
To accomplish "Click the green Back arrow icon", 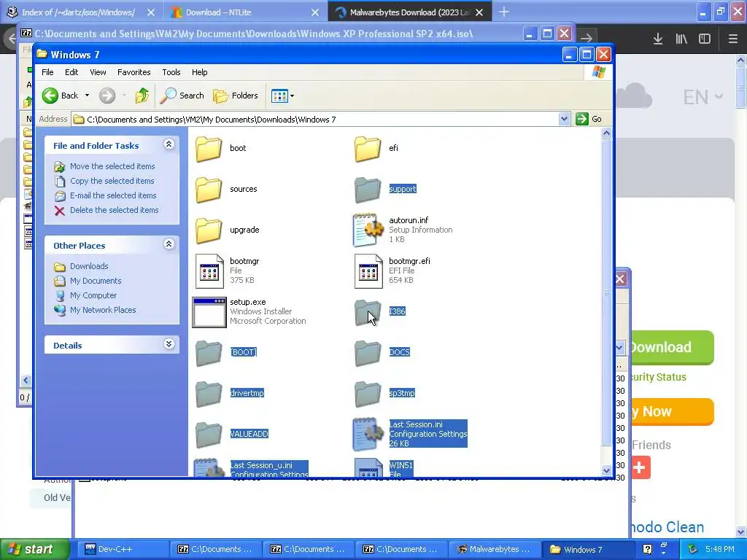I will (50, 96).
